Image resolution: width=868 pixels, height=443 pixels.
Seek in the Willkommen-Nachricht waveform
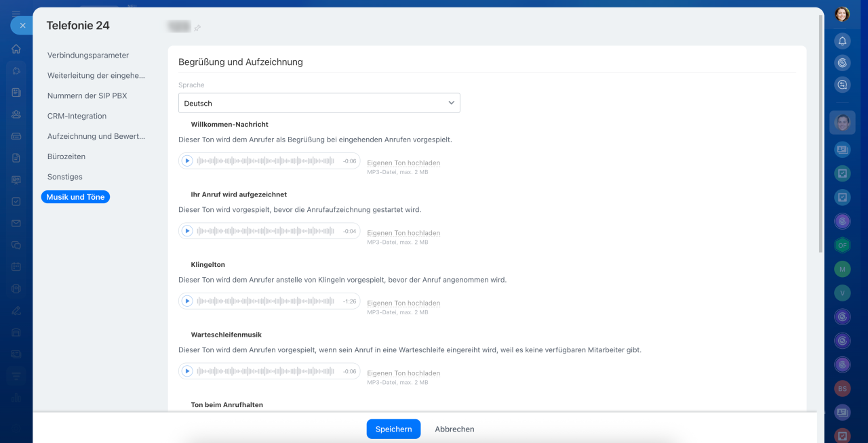tap(266, 161)
